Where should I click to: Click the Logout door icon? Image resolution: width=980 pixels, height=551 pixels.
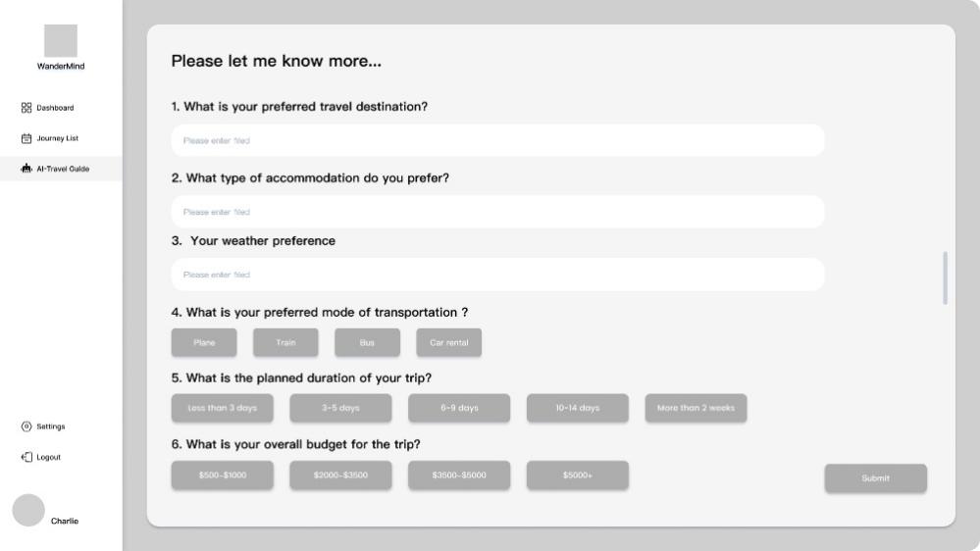click(26, 457)
